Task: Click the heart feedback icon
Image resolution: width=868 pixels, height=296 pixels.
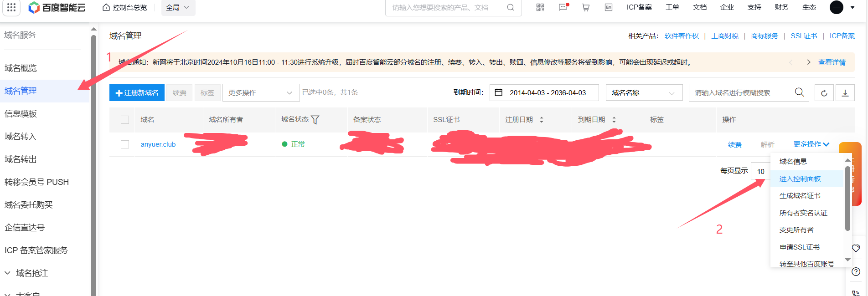Action: coord(856,248)
